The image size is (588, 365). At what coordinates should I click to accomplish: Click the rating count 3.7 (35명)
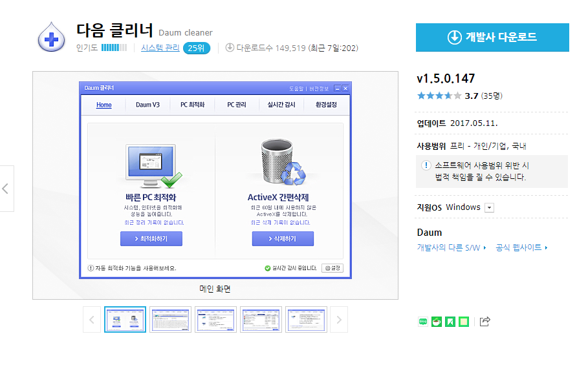click(x=483, y=96)
